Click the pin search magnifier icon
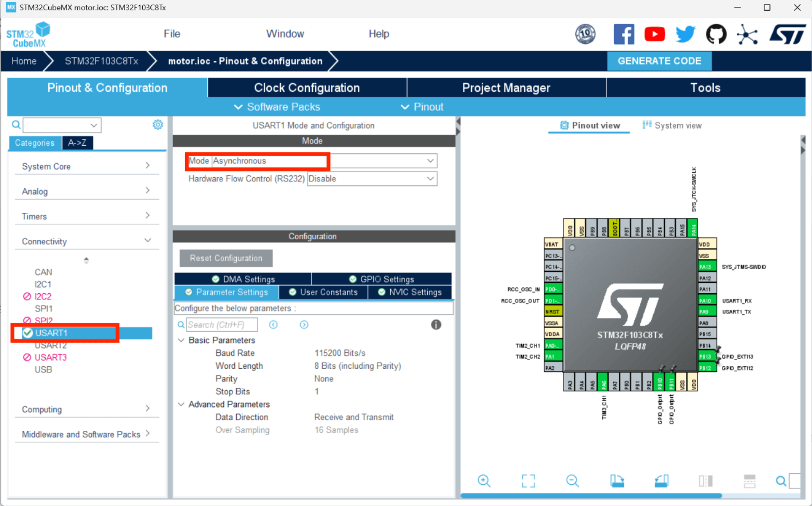Image resolution: width=812 pixels, height=506 pixels. (x=781, y=481)
